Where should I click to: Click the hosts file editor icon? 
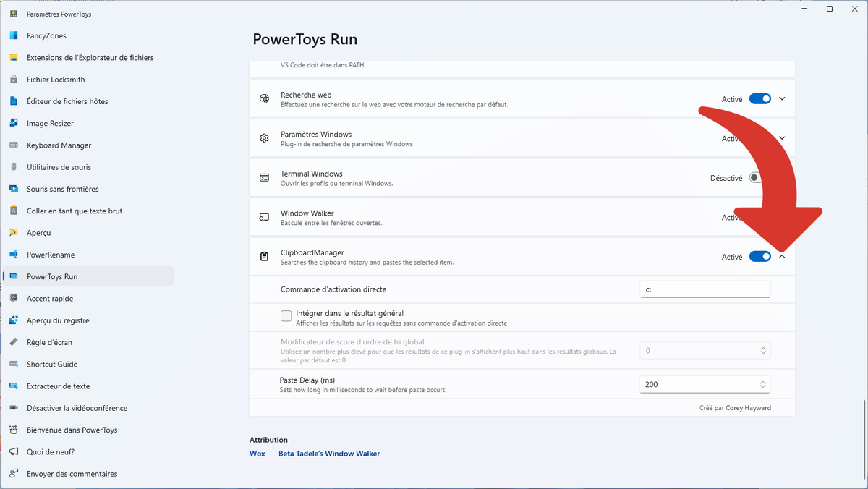coord(14,101)
